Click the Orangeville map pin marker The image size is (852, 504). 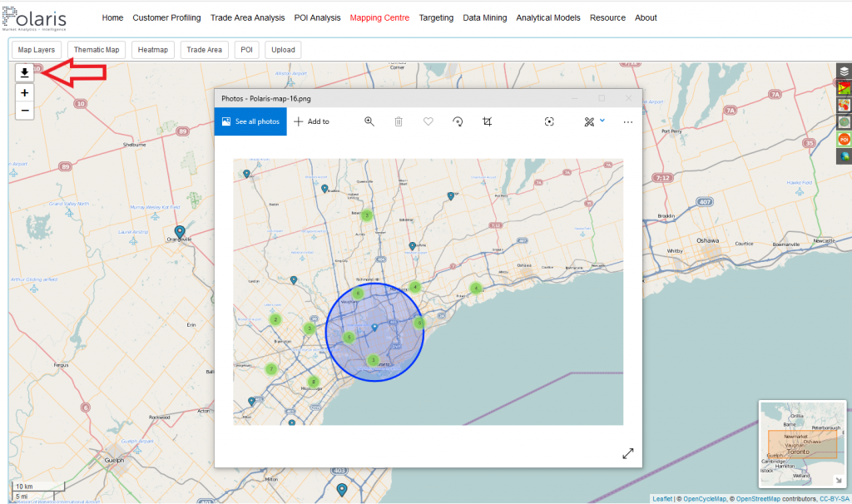[179, 231]
